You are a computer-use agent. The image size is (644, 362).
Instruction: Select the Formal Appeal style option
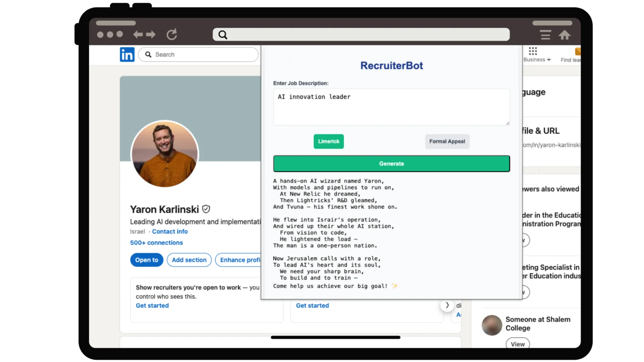[447, 141]
